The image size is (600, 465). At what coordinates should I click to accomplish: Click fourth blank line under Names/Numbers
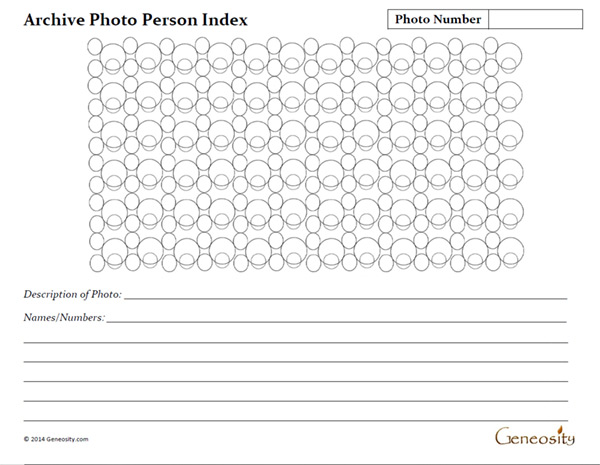(x=296, y=401)
